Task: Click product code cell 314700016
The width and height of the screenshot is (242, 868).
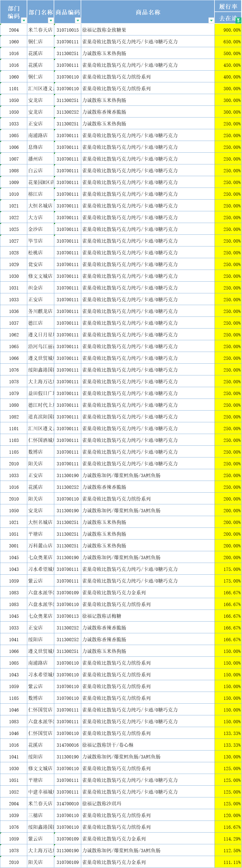Action: (67, 745)
